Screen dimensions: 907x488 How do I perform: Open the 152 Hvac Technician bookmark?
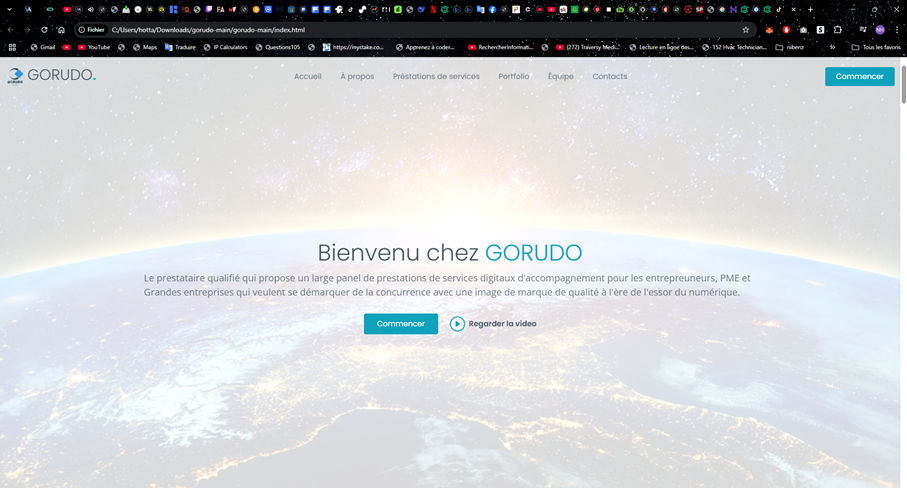click(735, 47)
